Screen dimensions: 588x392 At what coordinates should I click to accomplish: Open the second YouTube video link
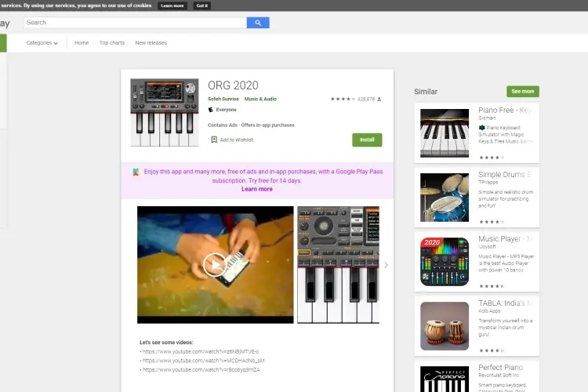[204, 361]
